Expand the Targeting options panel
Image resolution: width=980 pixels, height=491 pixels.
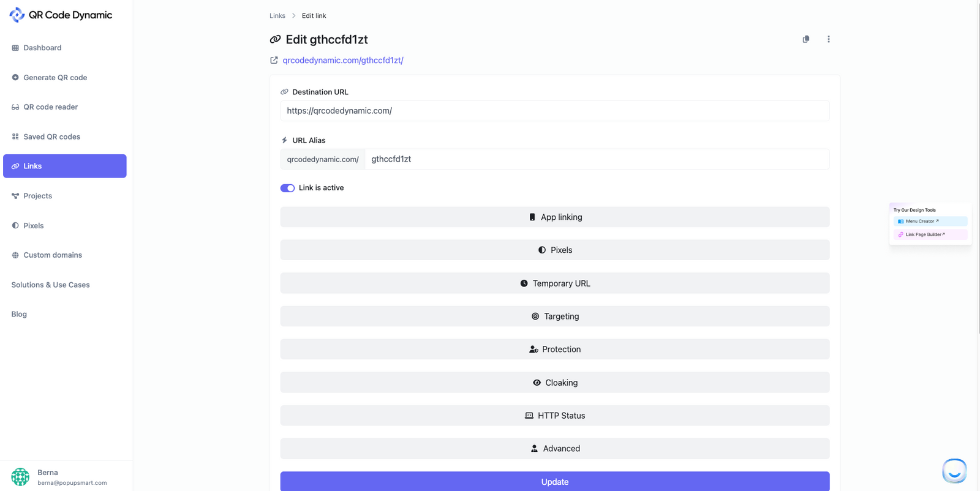[554, 316]
